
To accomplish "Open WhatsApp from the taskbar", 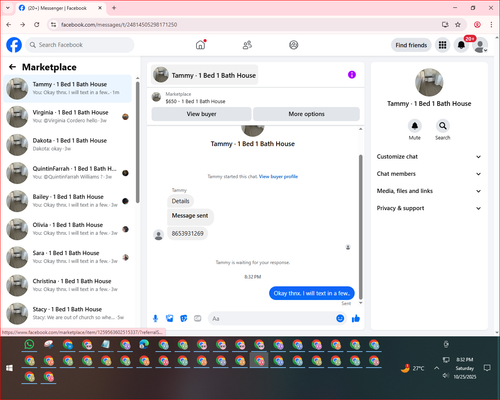I will pyautogui.click(x=29, y=344).
